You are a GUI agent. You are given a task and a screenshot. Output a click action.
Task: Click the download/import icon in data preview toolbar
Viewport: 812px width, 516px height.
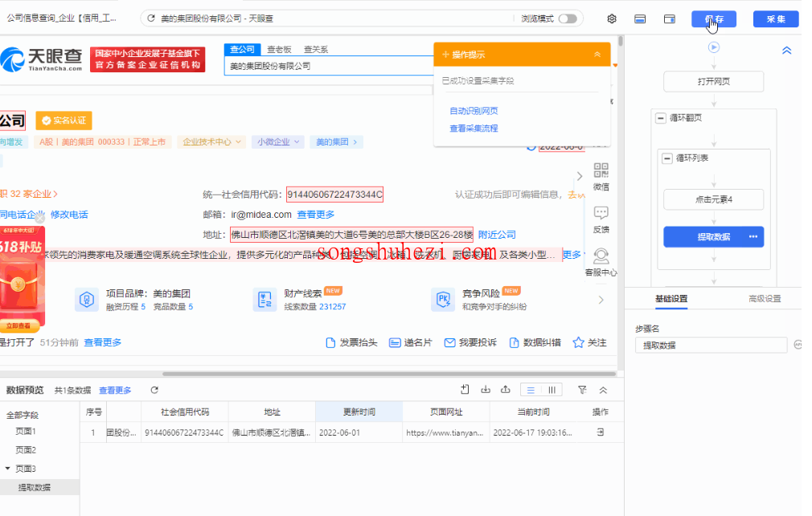coord(486,390)
